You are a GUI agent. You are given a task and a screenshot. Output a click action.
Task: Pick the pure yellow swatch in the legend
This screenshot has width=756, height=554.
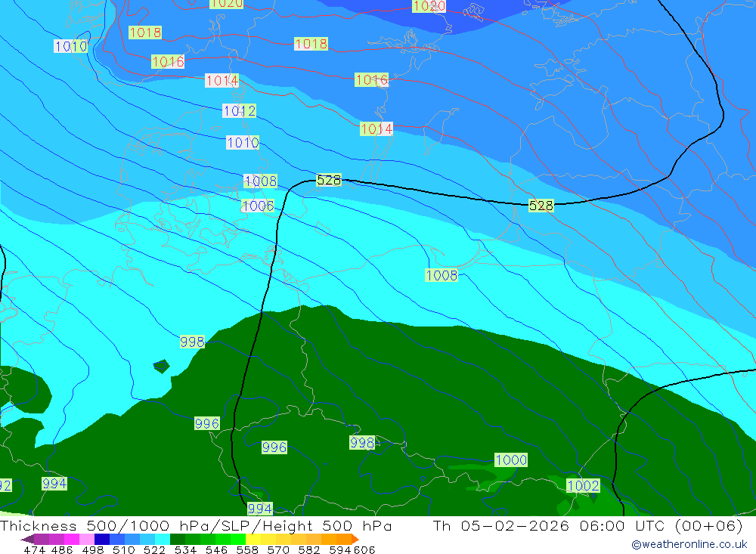253,539
